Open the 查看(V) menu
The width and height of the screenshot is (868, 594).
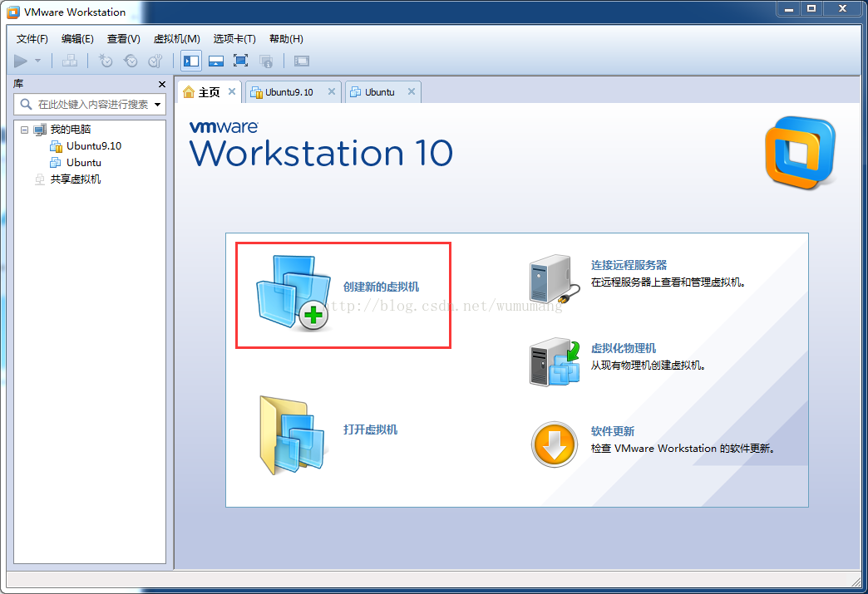point(123,39)
